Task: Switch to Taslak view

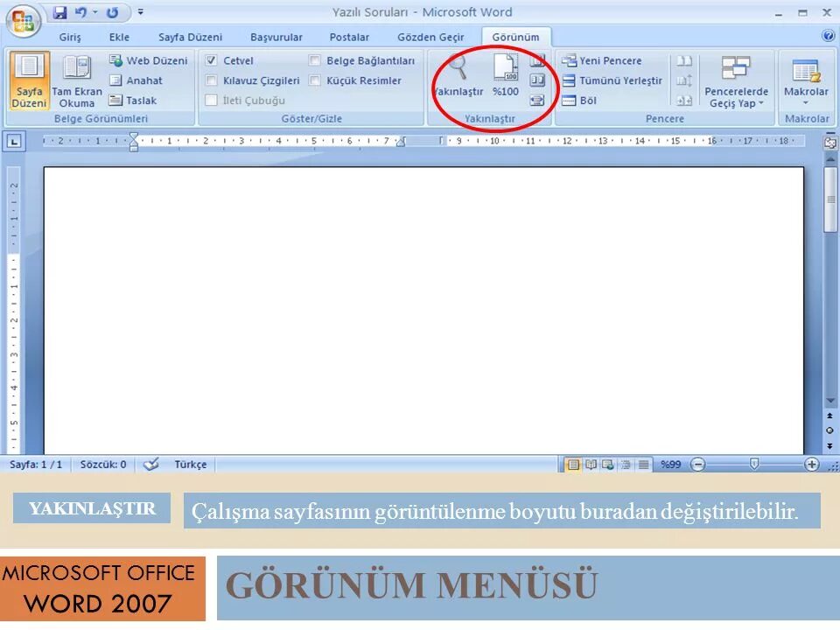Action: pos(133,100)
